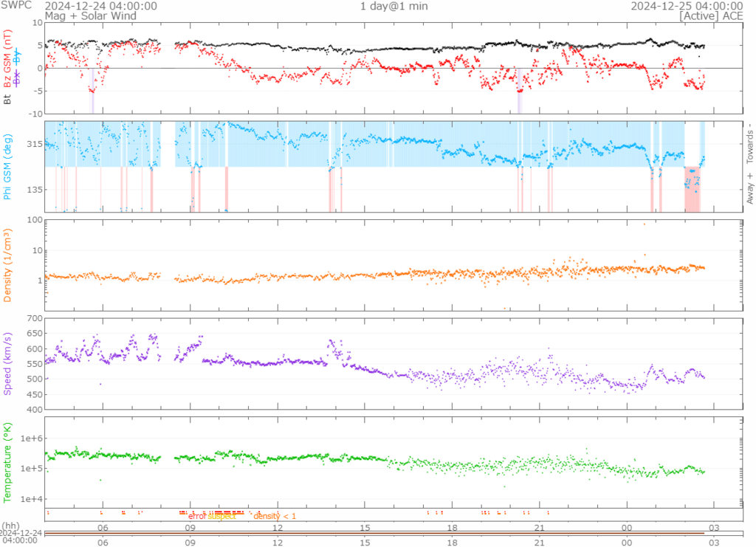Enable the struck-through By series label
This screenshot has width=756, height=547.
point(17,57)
